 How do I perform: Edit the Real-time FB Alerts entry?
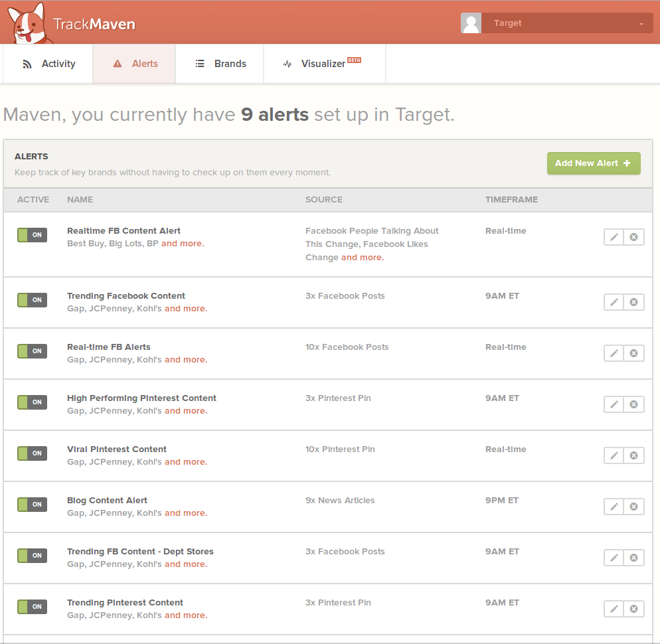click(614, 353)
